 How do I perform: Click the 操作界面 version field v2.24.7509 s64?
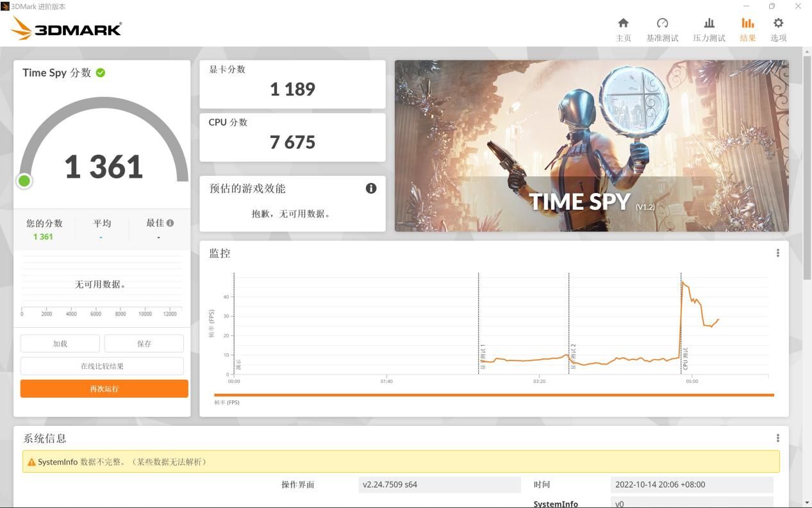coord(440,484)
